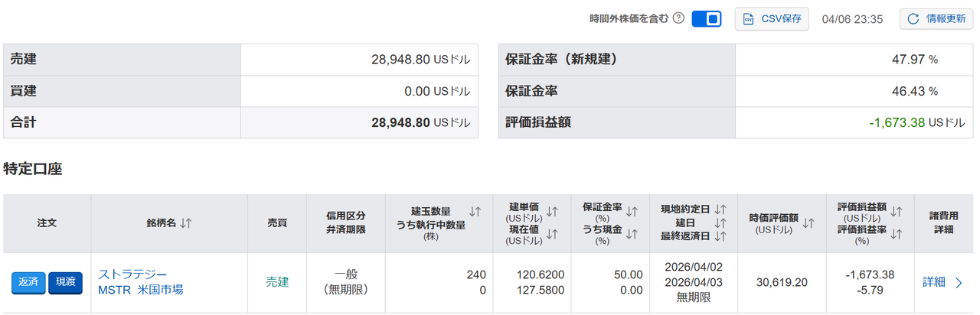
Task: Sort by 現地約定日 arrows icon
Action: click(719, 209)
